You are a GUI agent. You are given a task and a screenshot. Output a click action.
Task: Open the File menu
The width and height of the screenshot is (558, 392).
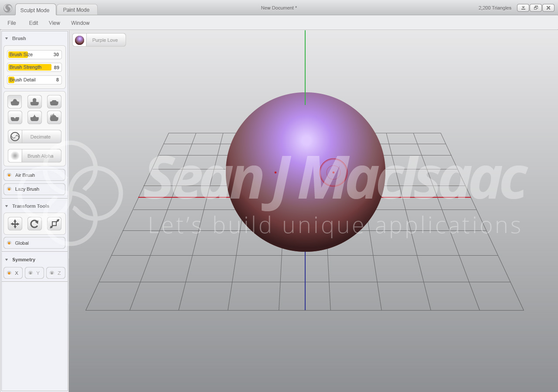pyautogui.click(x=12, y=23)
